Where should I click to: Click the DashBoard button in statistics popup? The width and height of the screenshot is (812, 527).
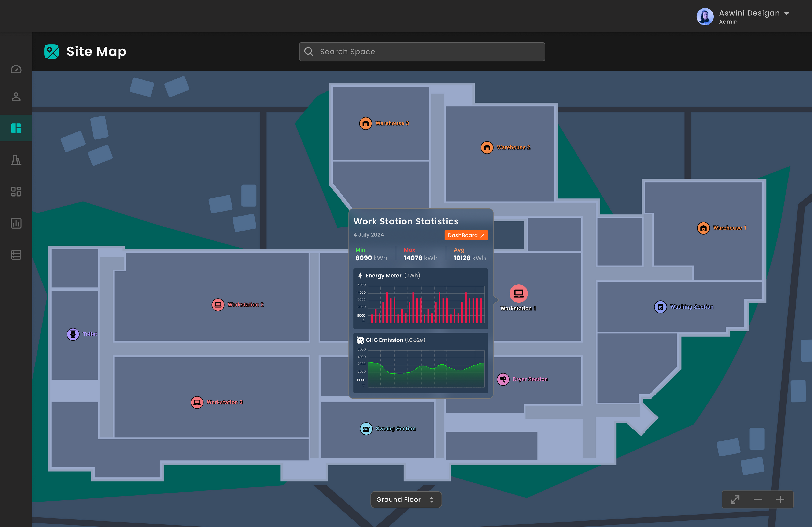[466, 236]
